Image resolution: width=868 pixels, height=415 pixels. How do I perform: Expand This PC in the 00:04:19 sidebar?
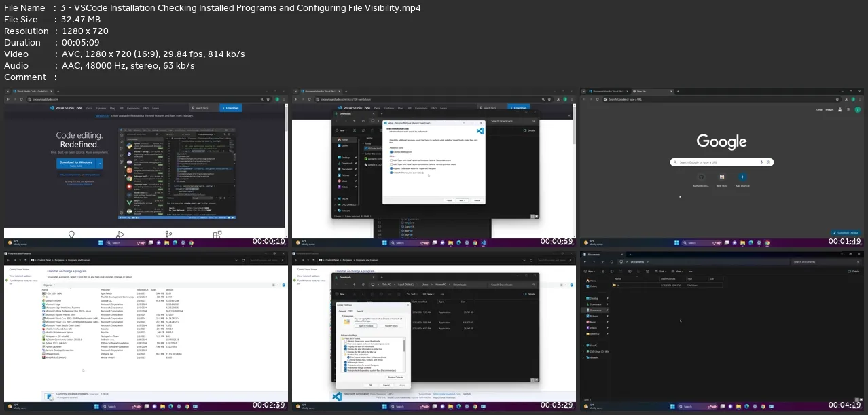pyautogui.click(x=583, y=346)
